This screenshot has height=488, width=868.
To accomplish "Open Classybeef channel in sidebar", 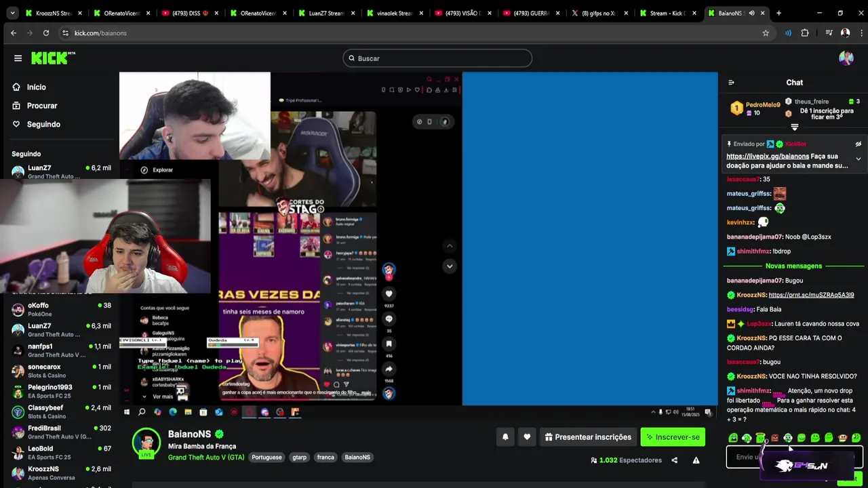I will [x=61, y=411].
